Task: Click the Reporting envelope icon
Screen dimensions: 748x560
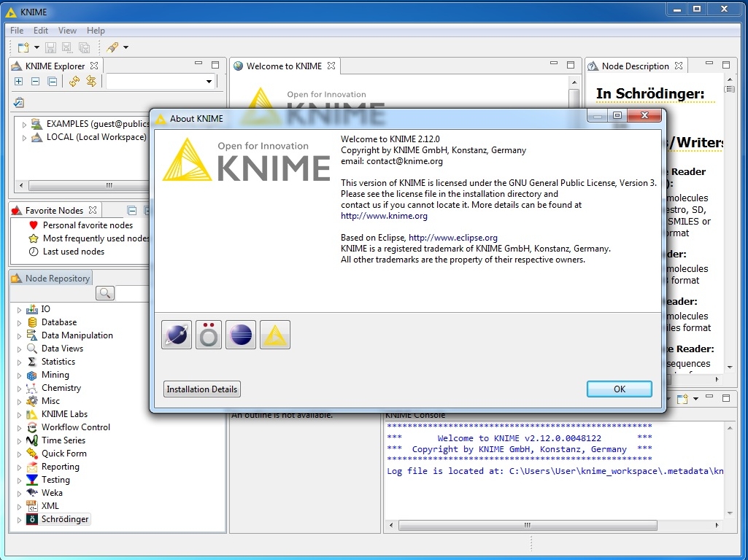Action: (32, 467)
